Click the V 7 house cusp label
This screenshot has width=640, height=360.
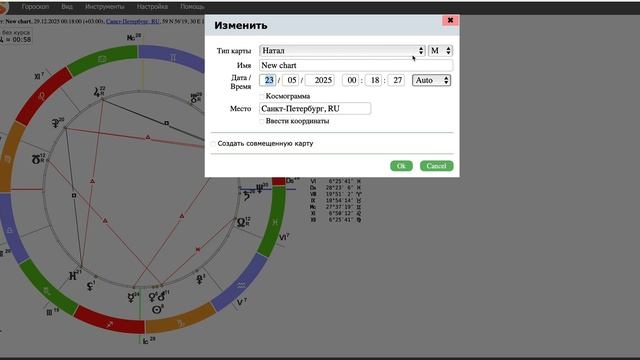click(242, 302)
